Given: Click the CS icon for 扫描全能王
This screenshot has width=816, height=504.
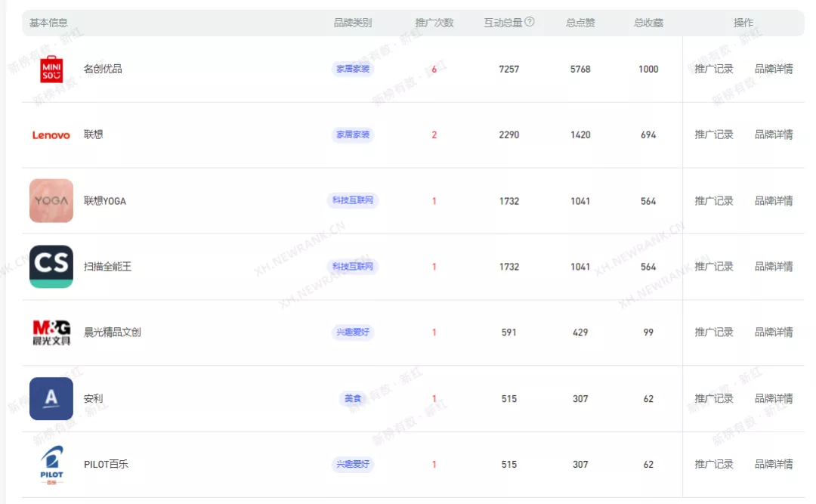Looking at the screenshot, I should point(51,267).
